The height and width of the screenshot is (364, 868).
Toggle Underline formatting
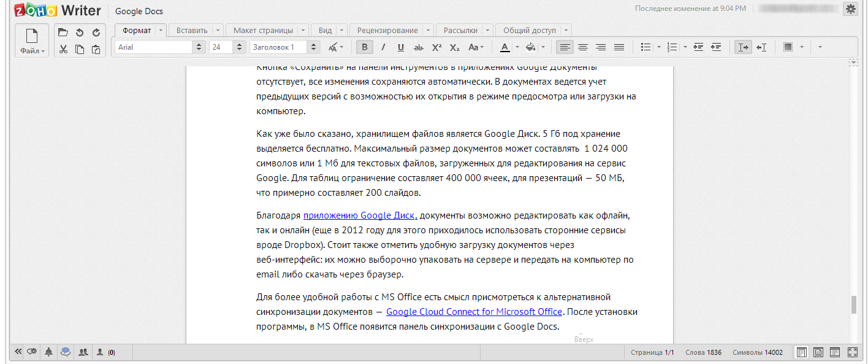[401, 47]
